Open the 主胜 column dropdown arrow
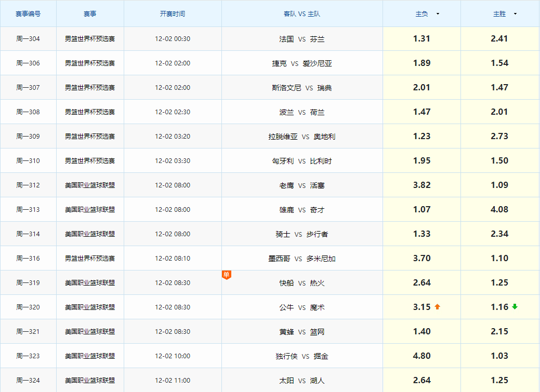Image resolution: width=540 pixels, height=392 pixels. [515, 14]
